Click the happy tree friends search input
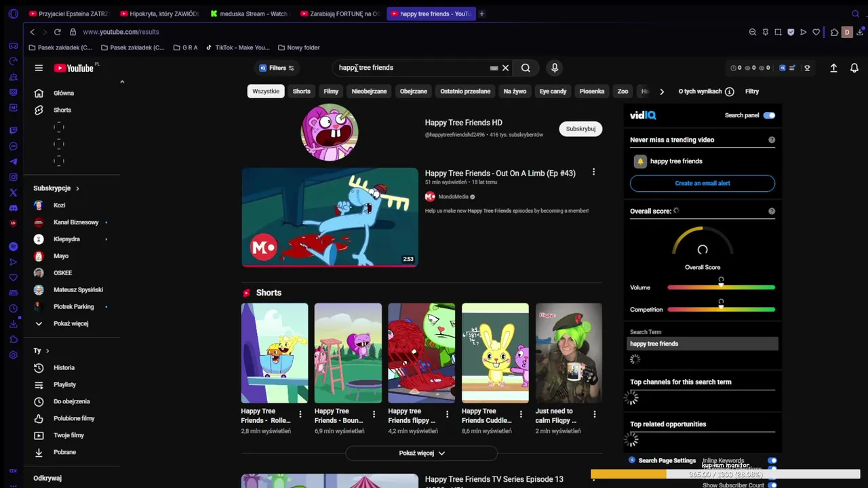The image size is (868, 488). [x=412, y=68]
